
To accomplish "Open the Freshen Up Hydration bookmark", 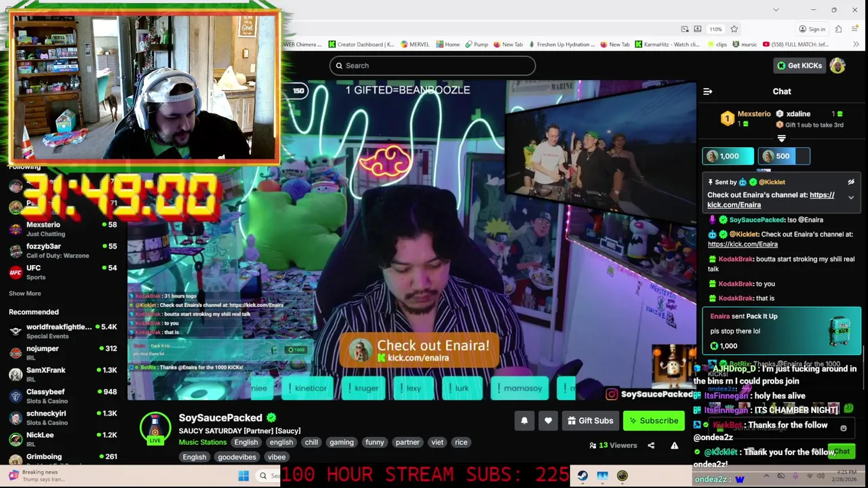I will 561,45.
